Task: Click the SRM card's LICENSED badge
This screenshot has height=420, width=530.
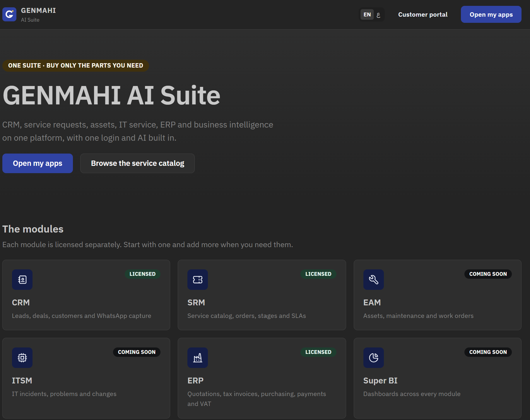Action: [318, 274]
